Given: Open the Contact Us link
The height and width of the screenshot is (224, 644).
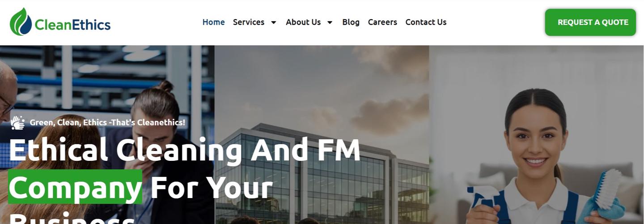Looking at the screenshot, I should pyautogui.click(x=426, y=22).
